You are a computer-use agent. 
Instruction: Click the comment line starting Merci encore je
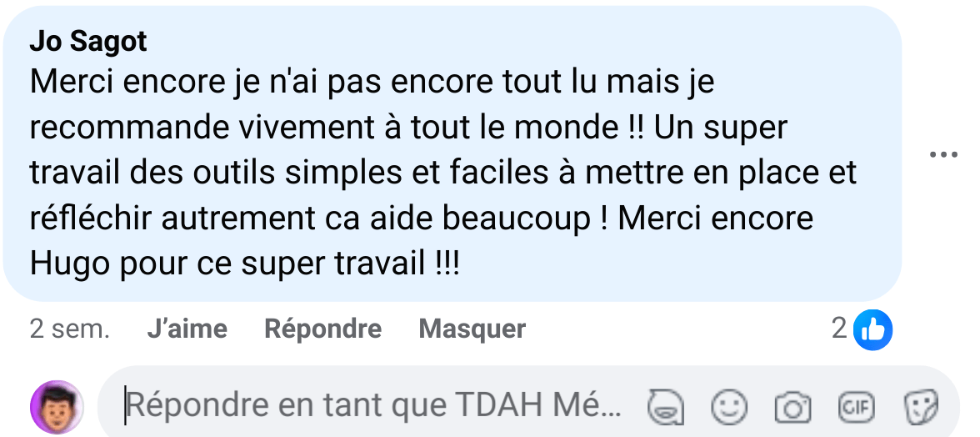click(x=372, y=83)
